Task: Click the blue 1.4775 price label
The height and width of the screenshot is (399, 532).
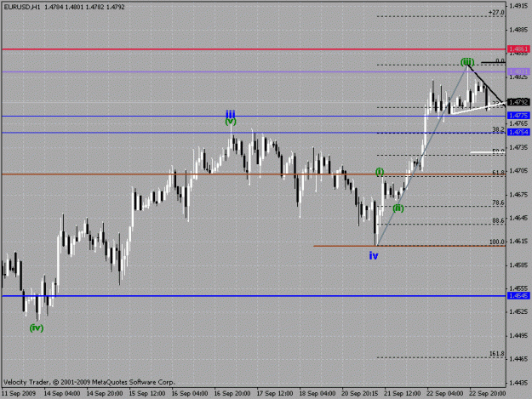Action: (518, 116)
